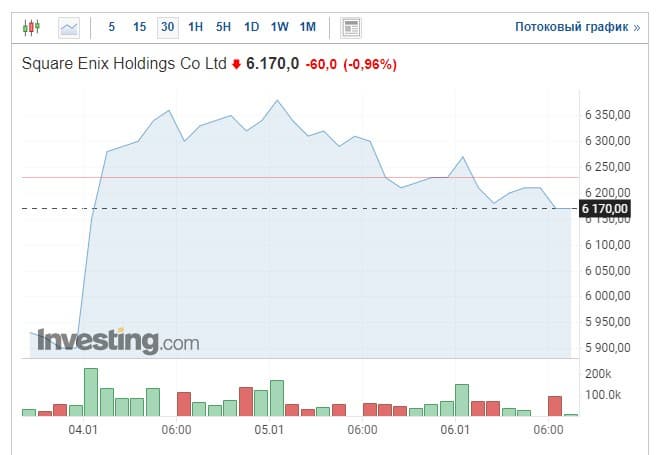Select the 1W weekly timeframe
The height and width of the screenshot is (455, 660).
tap(279, 27)
